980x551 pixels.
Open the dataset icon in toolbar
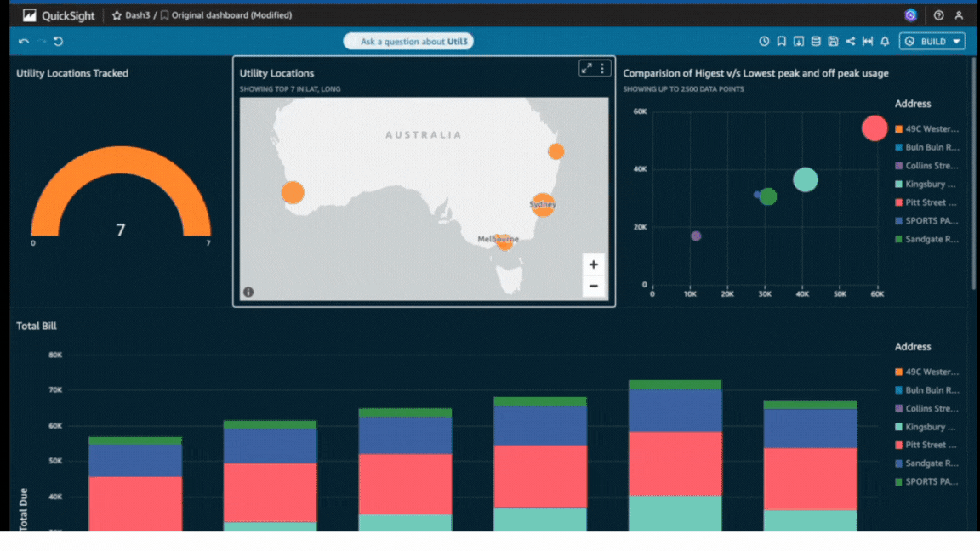pyautogui.click(x=815, y=41)
